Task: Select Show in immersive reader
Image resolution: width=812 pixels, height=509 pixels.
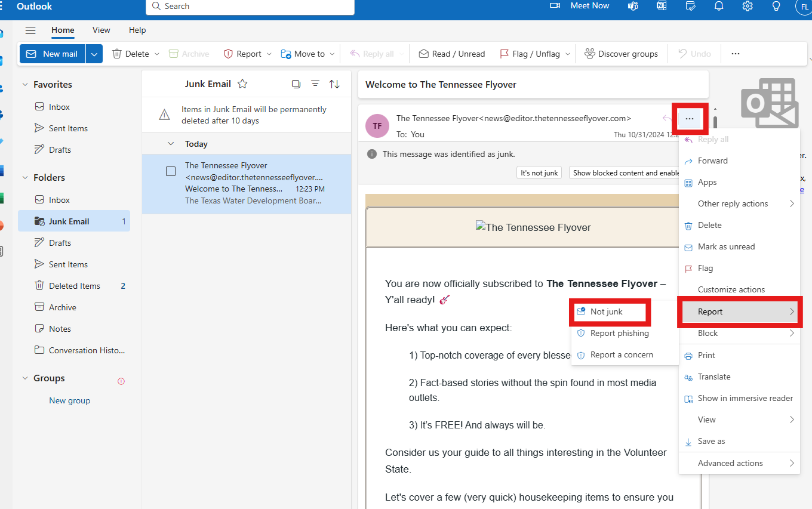Action: pyautogui.click(x=739, y=398)
